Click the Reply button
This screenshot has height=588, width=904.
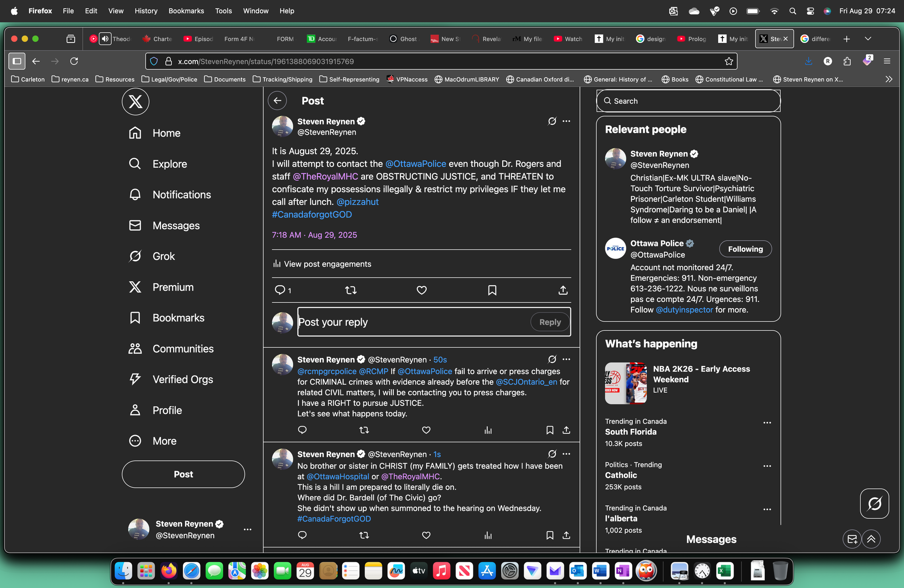point(550,322)
